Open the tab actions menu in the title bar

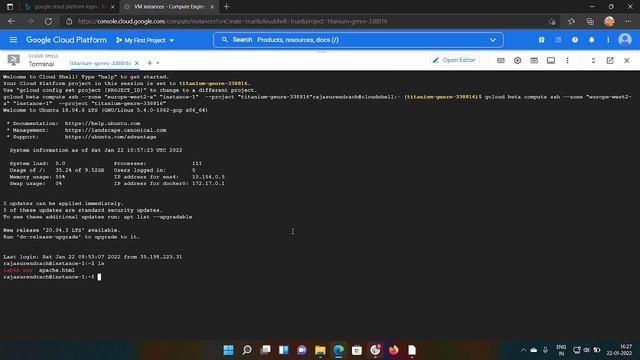pyautogui.click(x=10, y=7)
